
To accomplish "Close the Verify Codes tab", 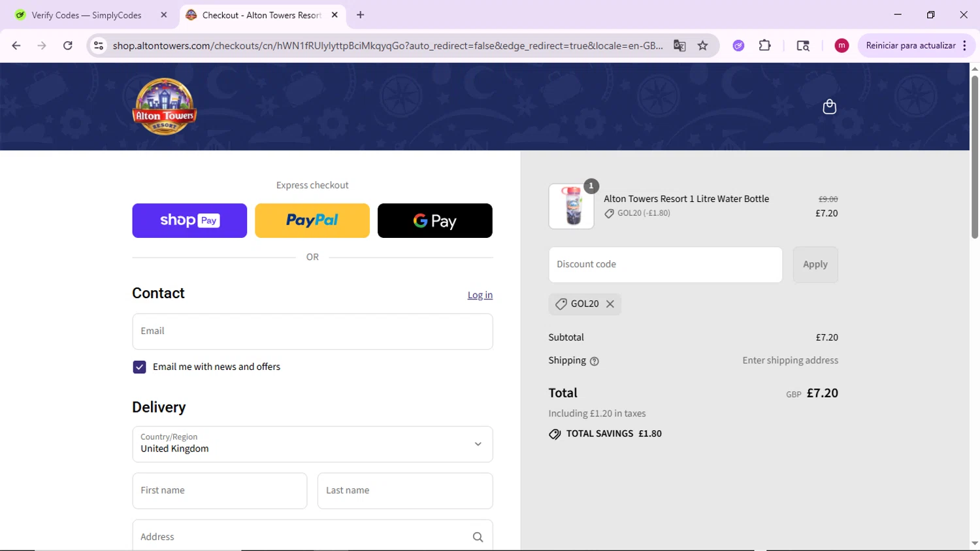I will [164, 14].
